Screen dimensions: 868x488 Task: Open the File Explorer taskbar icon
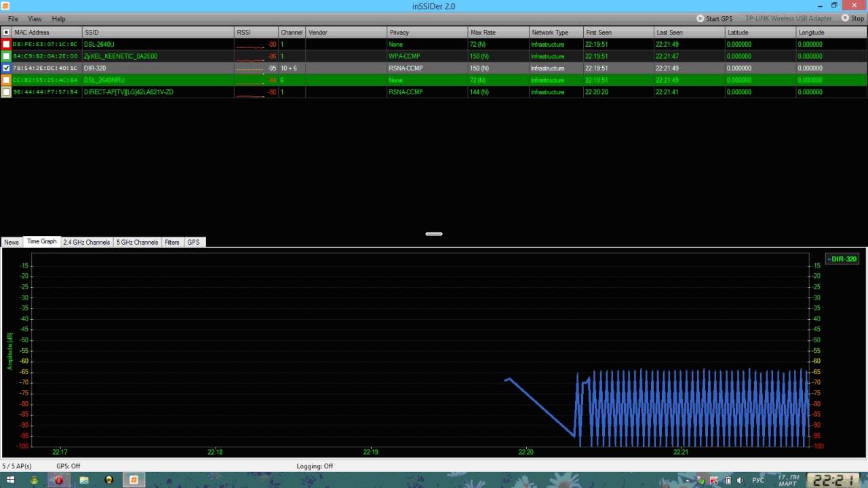pos(84,480)
